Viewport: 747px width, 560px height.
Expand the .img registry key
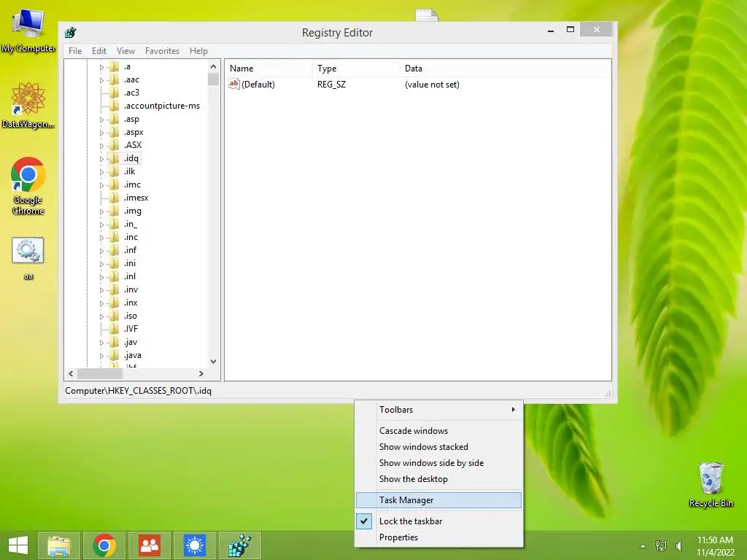pyautogui.click(x=101, y=211)
